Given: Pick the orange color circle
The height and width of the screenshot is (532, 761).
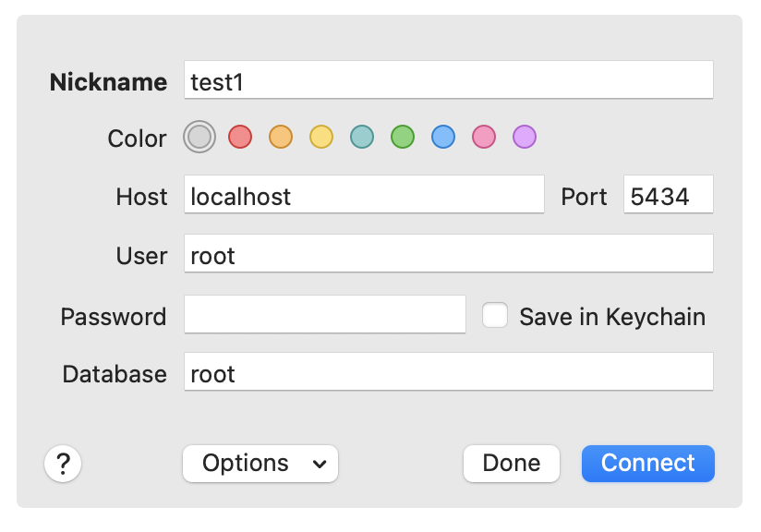Looking at the screenshot, I should (281, 137).
